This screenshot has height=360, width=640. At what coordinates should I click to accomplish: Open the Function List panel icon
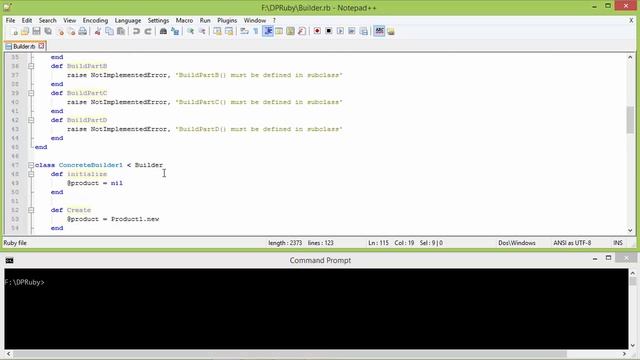tap(302, 31)
